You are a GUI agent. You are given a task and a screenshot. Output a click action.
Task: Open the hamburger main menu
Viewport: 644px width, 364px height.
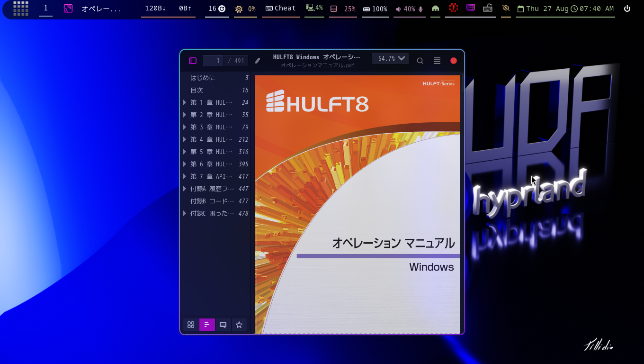click(x=437, y=61)
